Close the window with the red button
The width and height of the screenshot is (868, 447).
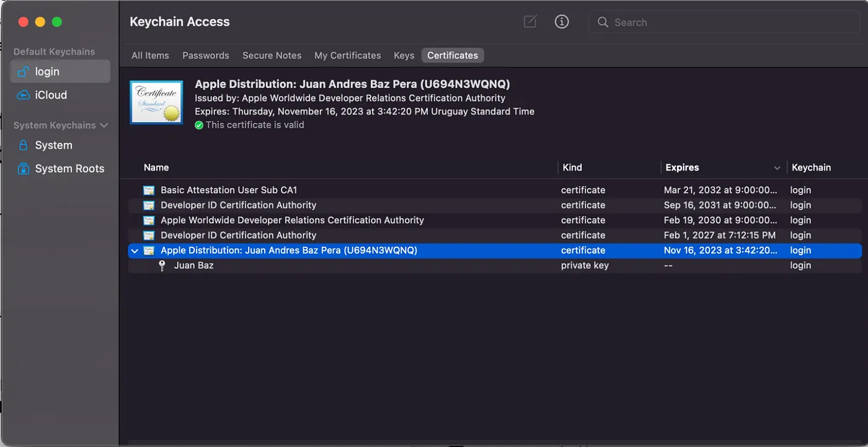click(23, 22)
